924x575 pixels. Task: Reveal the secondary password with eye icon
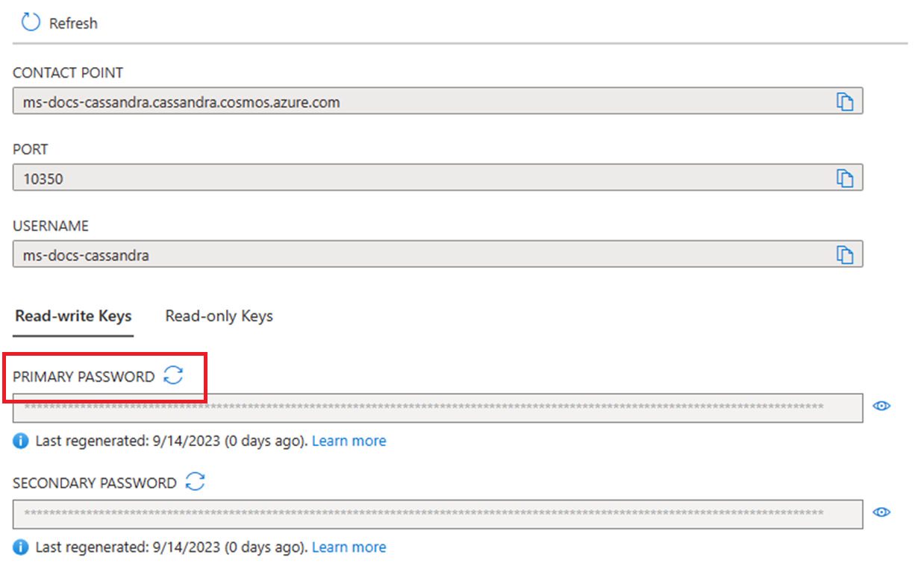pyautogui.click(x=882, y=512)
